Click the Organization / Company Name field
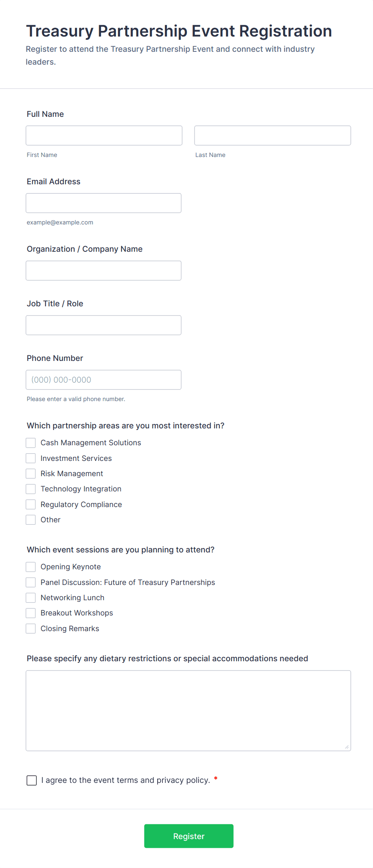The width and height of the screenshot is (373, 868). click(103, 270)
